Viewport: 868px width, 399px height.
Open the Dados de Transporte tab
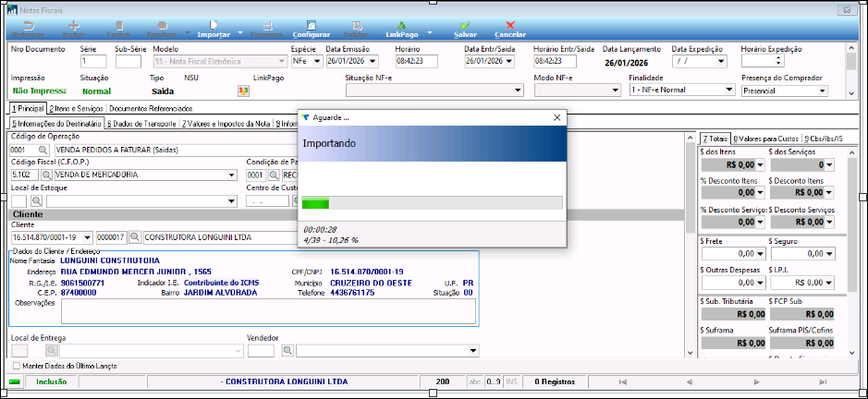[x=141, y=123]
